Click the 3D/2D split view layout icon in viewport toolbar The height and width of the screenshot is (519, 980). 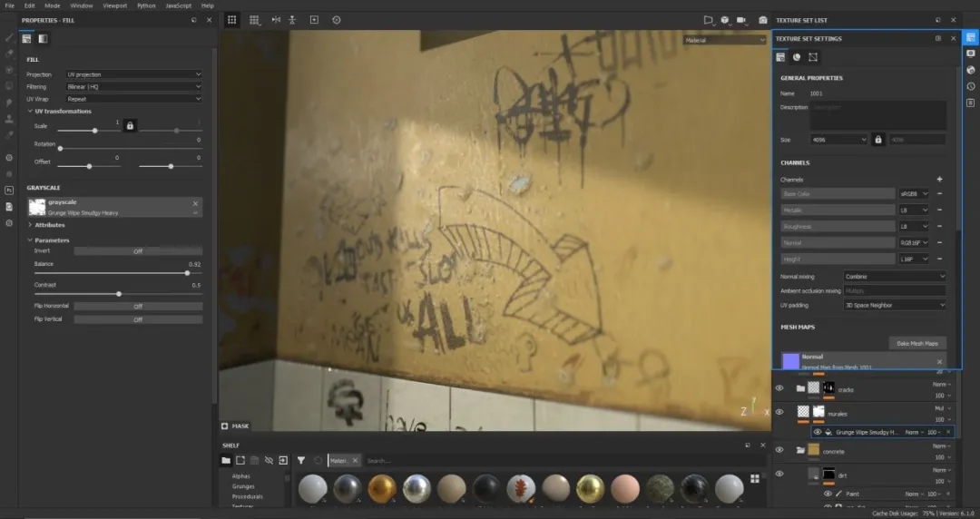tap(232, 20)
